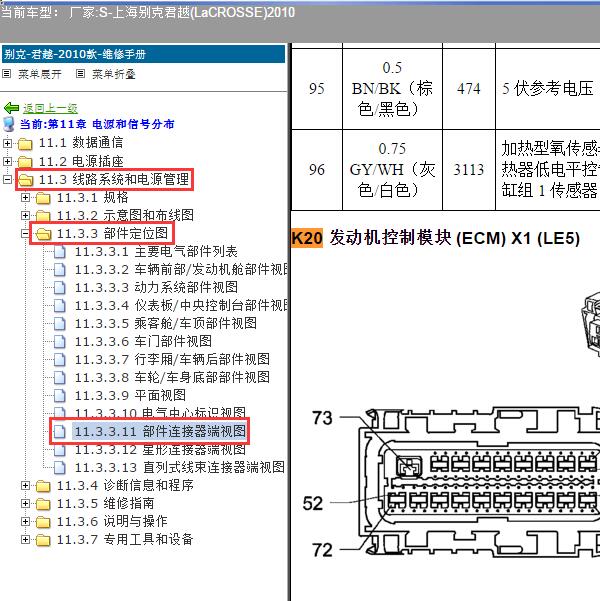
Task: Click page icon for 11.3.3.4 仪表板
Action: [x=59, y=305]
